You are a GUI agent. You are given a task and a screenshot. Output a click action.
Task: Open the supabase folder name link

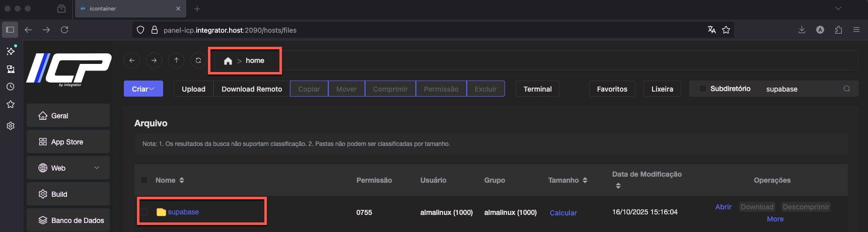point(183,212)
